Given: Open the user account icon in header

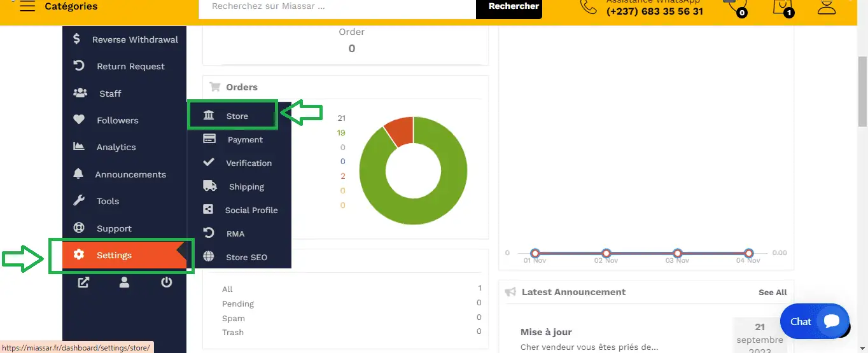Looking at the screenshot, I should point(827,6).
